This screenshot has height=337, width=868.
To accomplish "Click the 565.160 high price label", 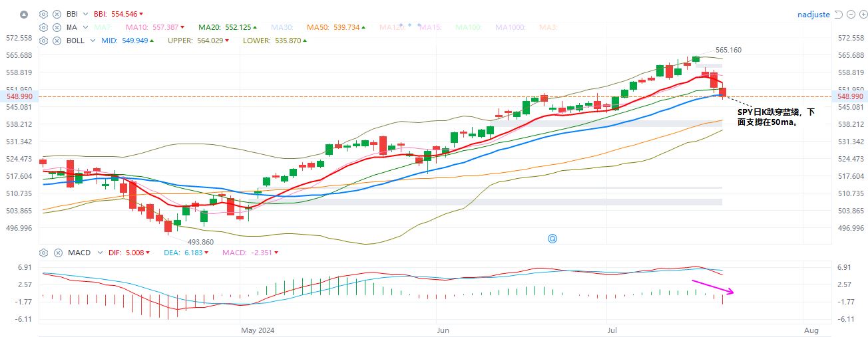I will [x=728, y=50].
